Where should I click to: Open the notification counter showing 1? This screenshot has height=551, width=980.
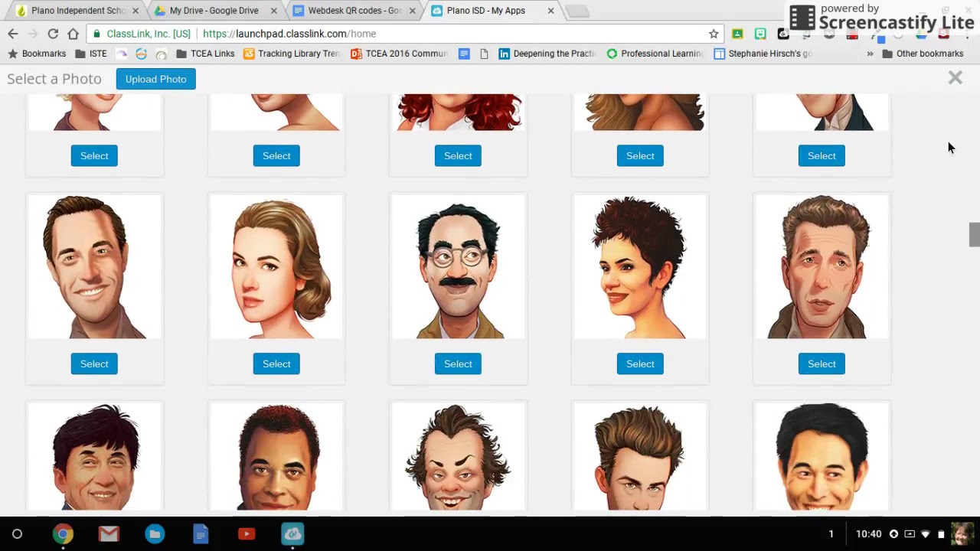[x=831, y=534]
